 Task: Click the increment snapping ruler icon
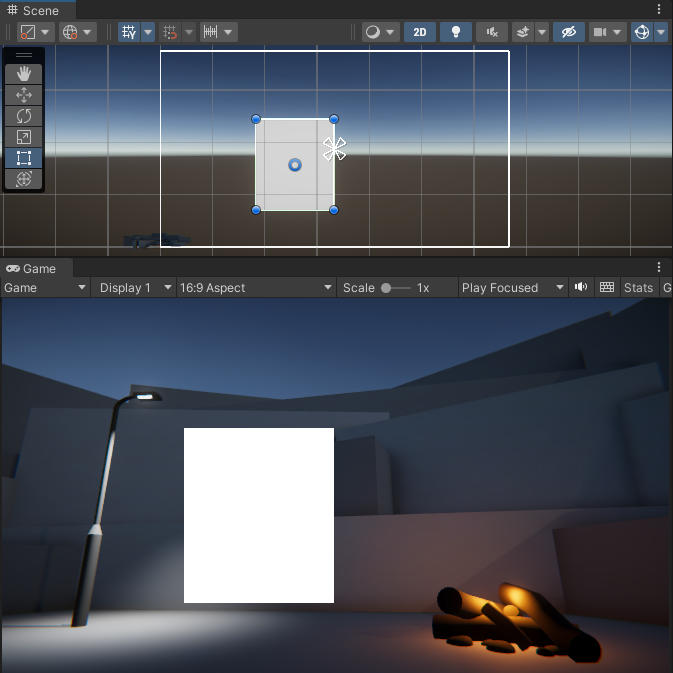210,32
